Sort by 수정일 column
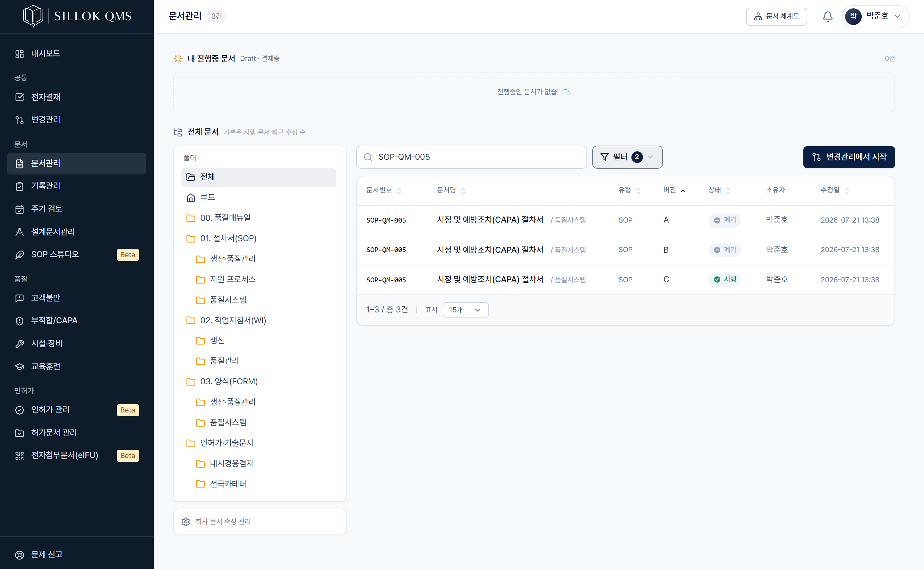924x569 pixels. tap(835, 191)
